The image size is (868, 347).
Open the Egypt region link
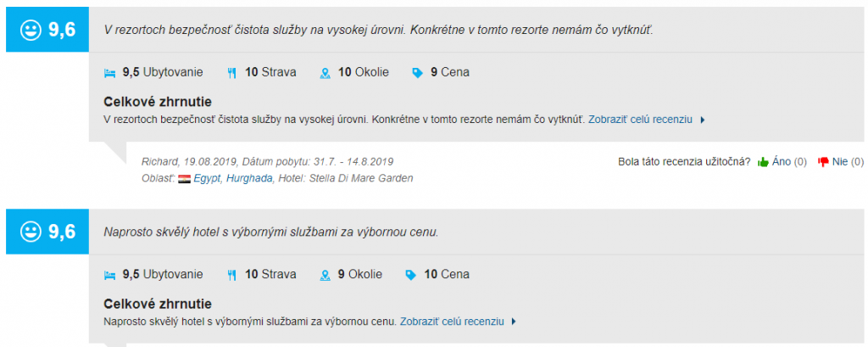click(x=207, y=178)
